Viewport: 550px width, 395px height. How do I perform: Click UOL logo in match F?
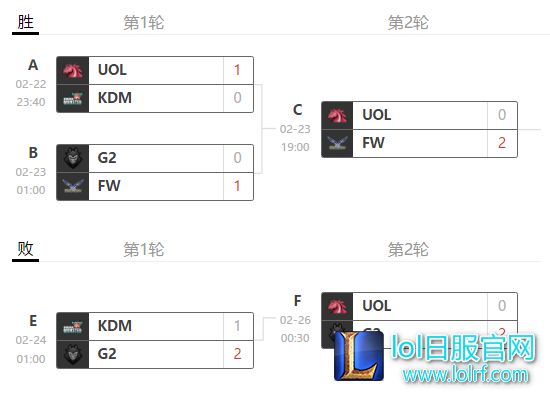point(337,306)
